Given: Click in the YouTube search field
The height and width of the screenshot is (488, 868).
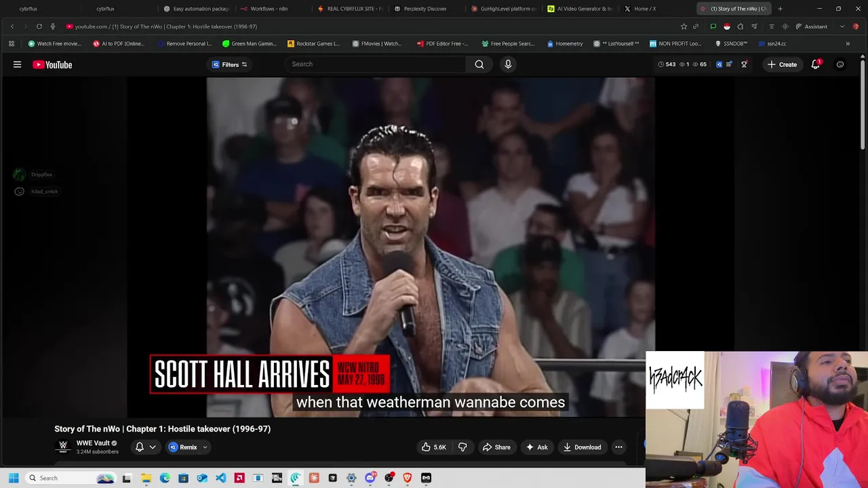Looking at the screenshot, I should point(376,64).
